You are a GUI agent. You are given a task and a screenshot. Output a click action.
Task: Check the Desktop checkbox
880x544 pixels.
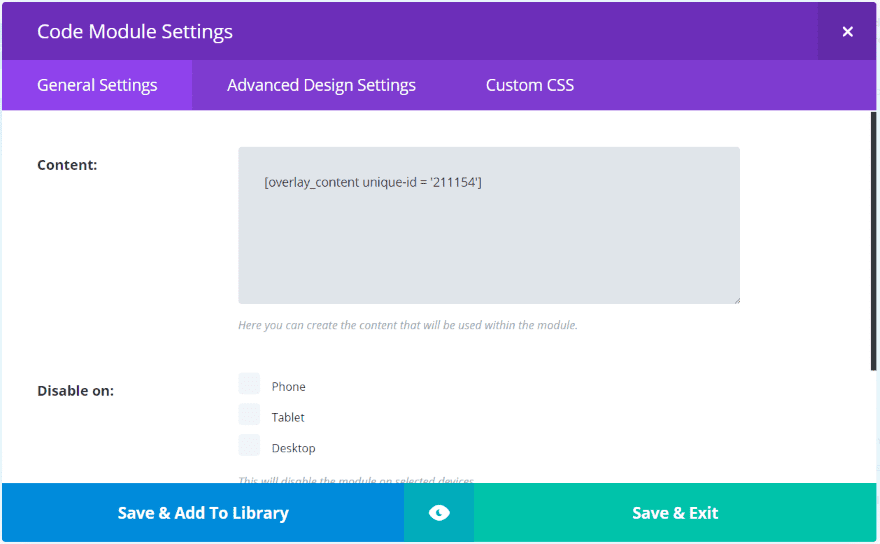tap(249, 446)
